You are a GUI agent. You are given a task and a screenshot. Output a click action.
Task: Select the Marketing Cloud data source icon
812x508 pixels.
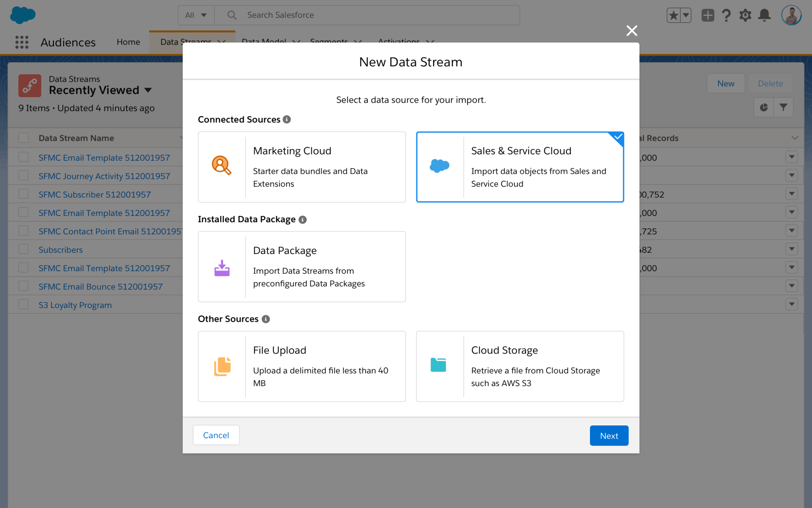[x=222, y=166]
